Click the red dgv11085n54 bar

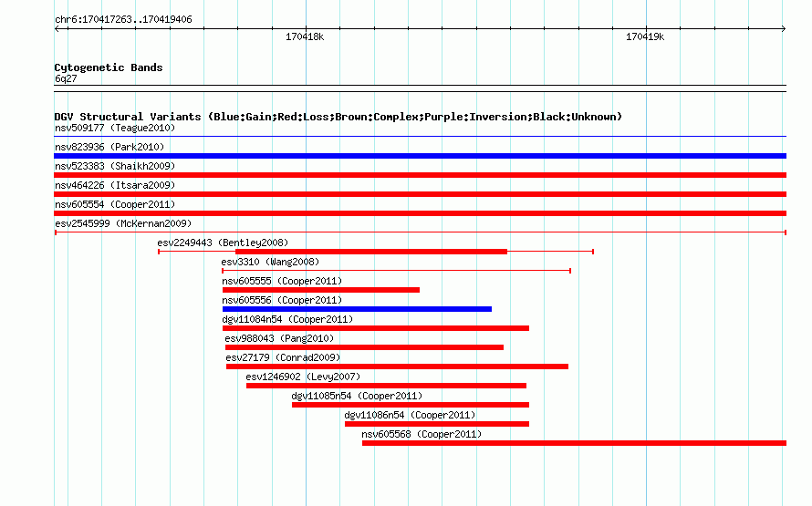pos(411,405)
